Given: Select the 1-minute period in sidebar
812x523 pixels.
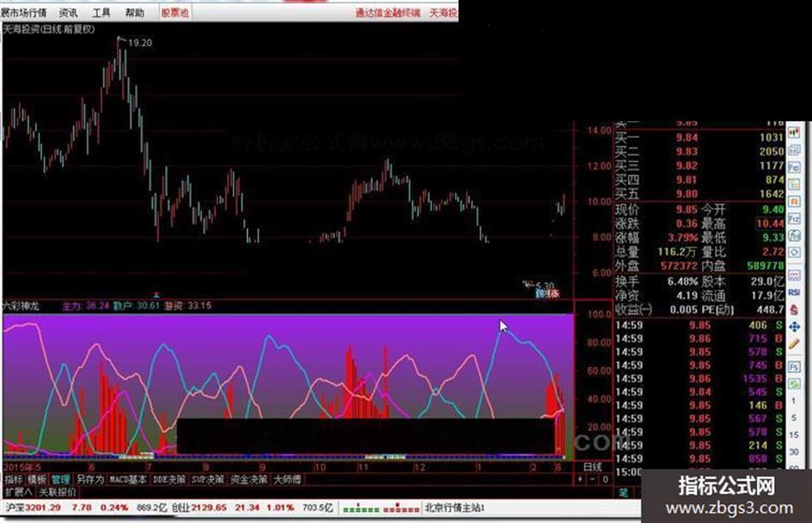Looking at the screenshot, I should point(794,401).
